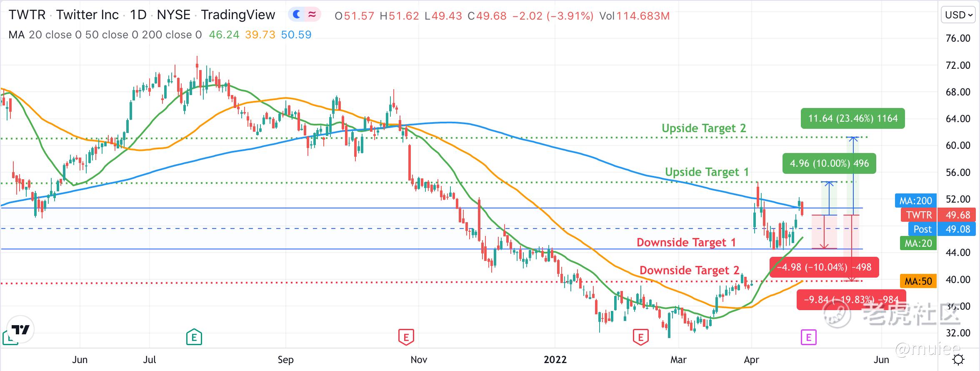Click the change value −2.02 (−3.91%)
This screenshot has height=371, width=980.
[x=553, y=16]
